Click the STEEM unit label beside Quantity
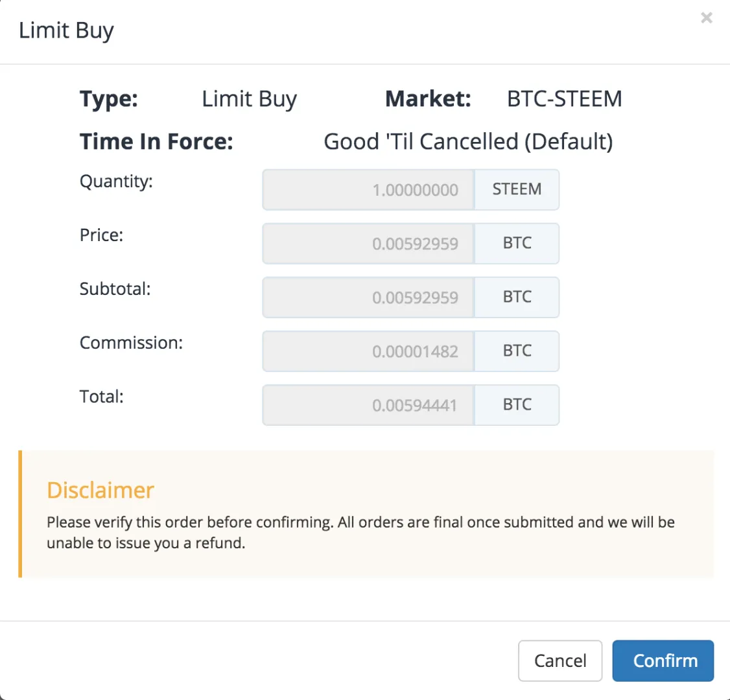The width and height of the screenshot is (730, 700). [x=517, y=189]
